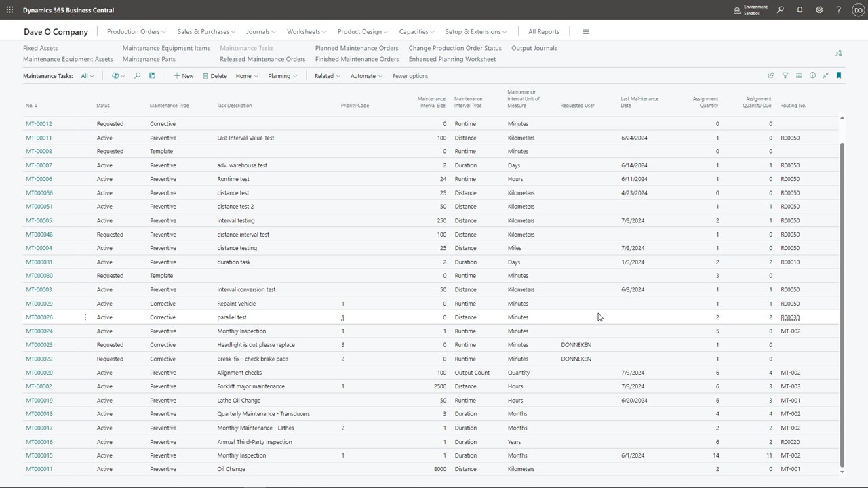Go to Planned Maintenance Orders

pos(357,48)
